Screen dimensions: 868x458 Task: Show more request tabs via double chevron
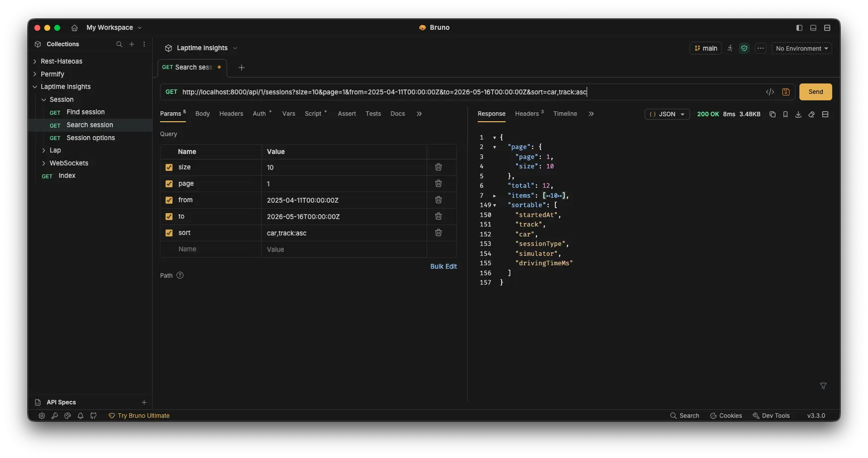(x=419, y=114)
